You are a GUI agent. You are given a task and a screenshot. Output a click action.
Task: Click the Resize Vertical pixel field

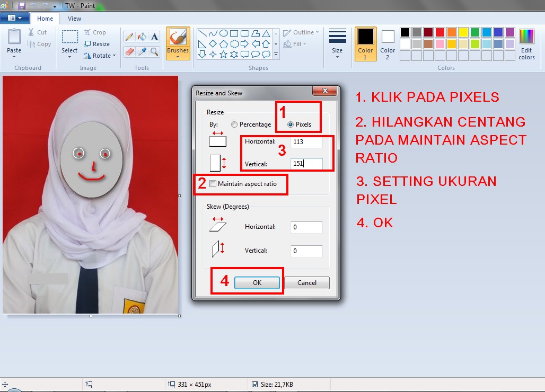click(306, 164)
